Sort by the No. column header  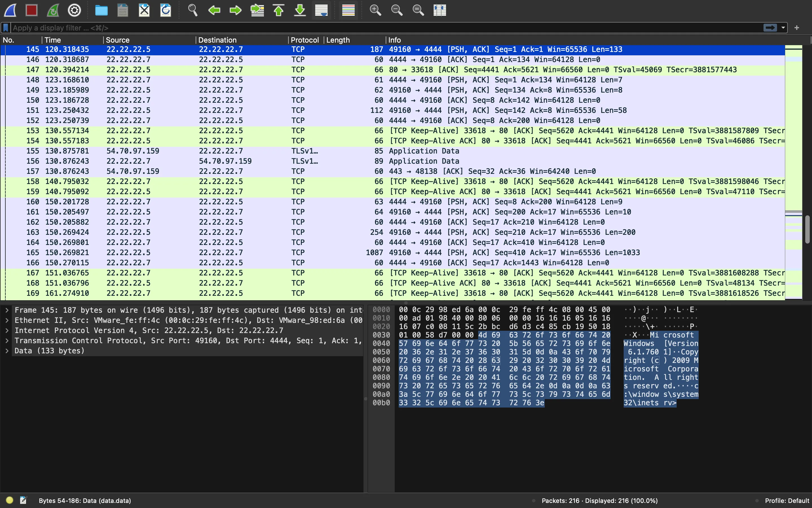tap(21, 40)
